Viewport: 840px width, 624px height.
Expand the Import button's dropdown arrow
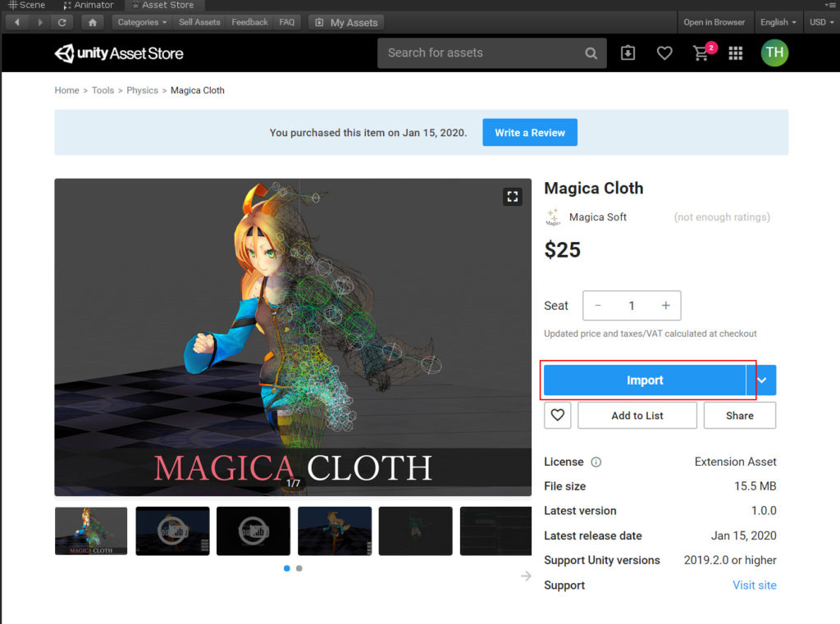[x=760, y=380]
